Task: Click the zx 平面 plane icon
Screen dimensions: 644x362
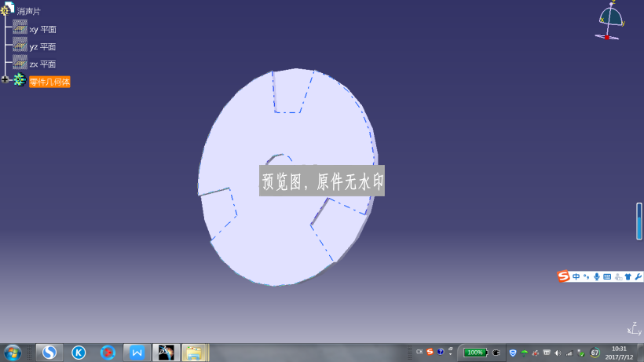Action: pos(20,62)
